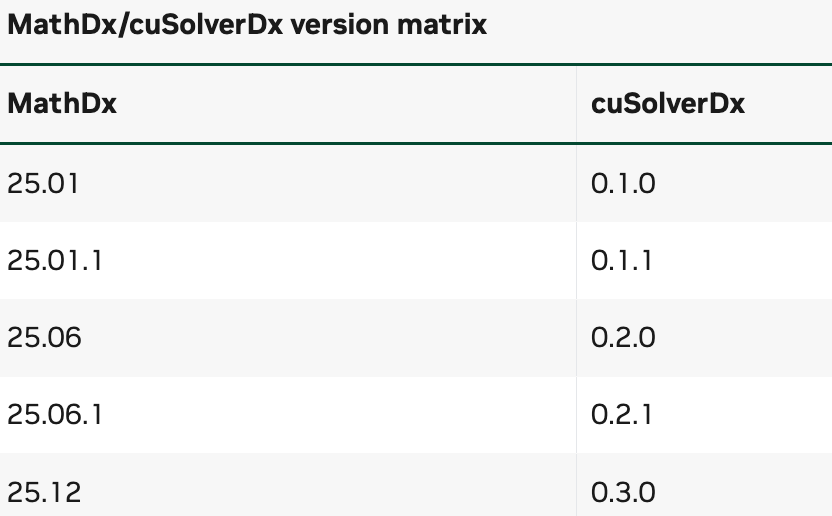Screen dimensions: 832x516
Task: Select the 25.06 MathDx cell
Action: (44, 338)
